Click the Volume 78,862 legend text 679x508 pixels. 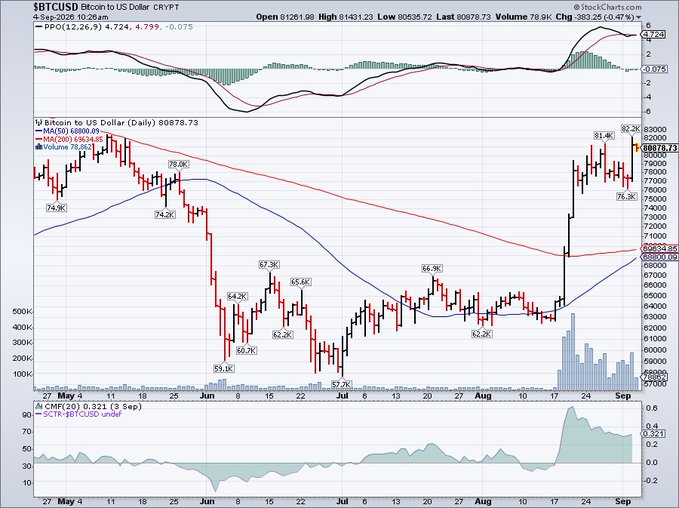[68, 147]
